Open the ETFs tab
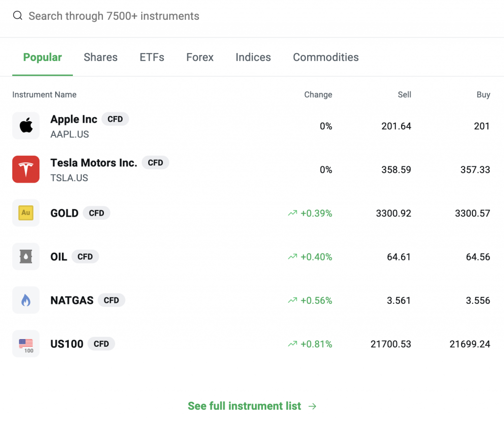The image size is (504, 423). point(152,57)
